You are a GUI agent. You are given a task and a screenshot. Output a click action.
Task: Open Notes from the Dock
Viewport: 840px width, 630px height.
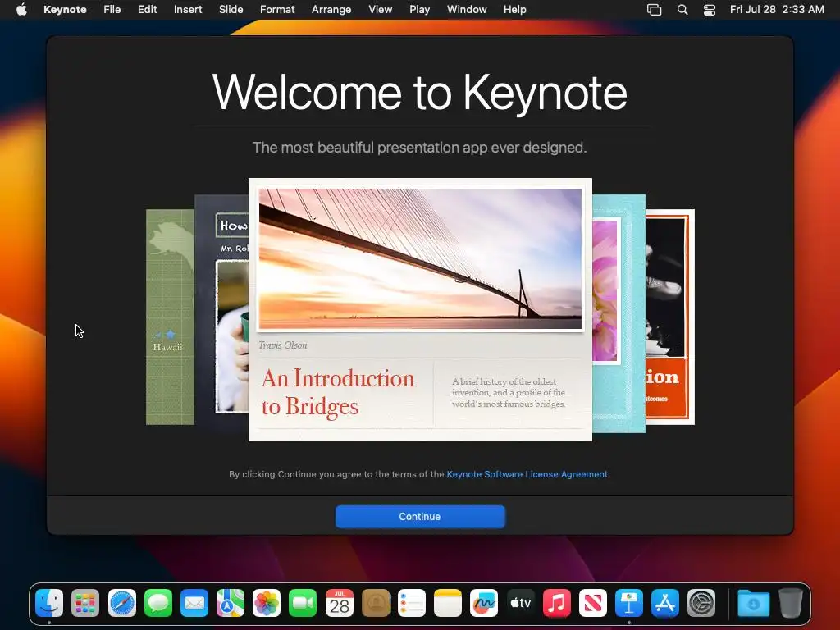tap(448, 603)
